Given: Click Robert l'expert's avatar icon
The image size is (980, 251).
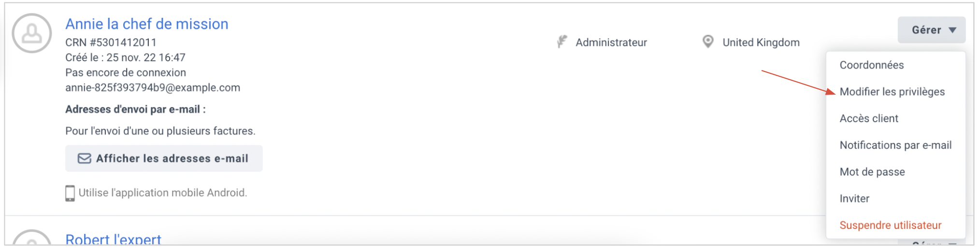Looking at the screenshot, I should [32, 238].
